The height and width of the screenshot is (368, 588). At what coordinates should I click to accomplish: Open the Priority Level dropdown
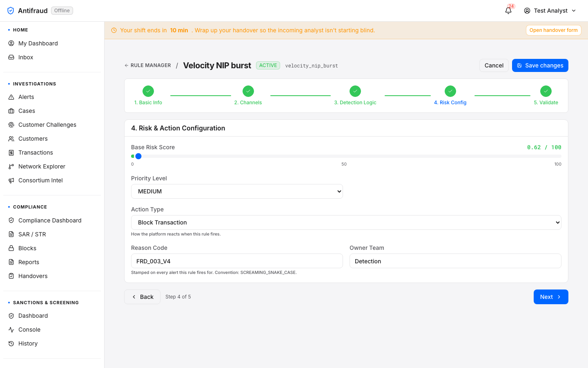(237, 191)
